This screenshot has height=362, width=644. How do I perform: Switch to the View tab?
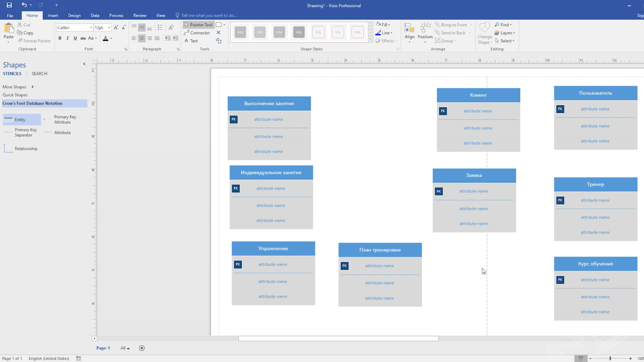[161, 15]
